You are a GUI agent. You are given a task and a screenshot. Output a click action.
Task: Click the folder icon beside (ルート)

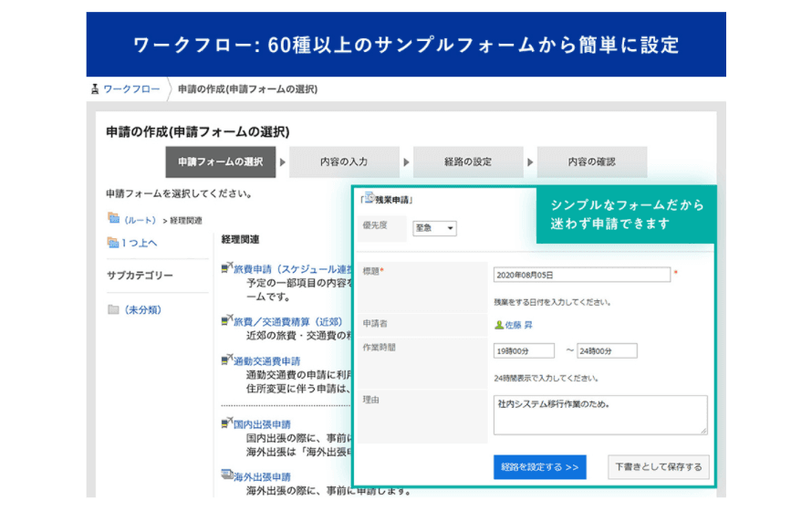[x=113, y=218]
